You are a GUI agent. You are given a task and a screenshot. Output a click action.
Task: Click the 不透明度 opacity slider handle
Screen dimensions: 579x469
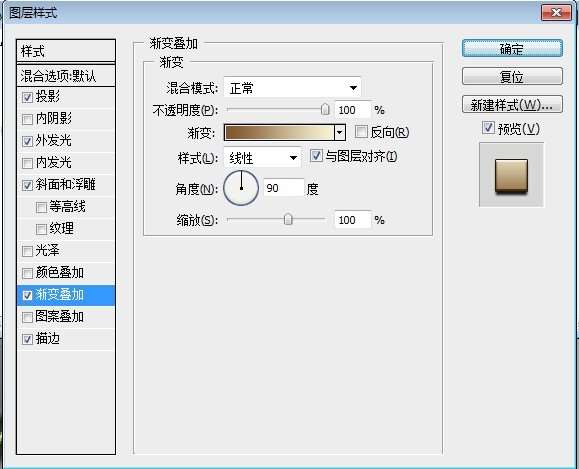[325, 109]
